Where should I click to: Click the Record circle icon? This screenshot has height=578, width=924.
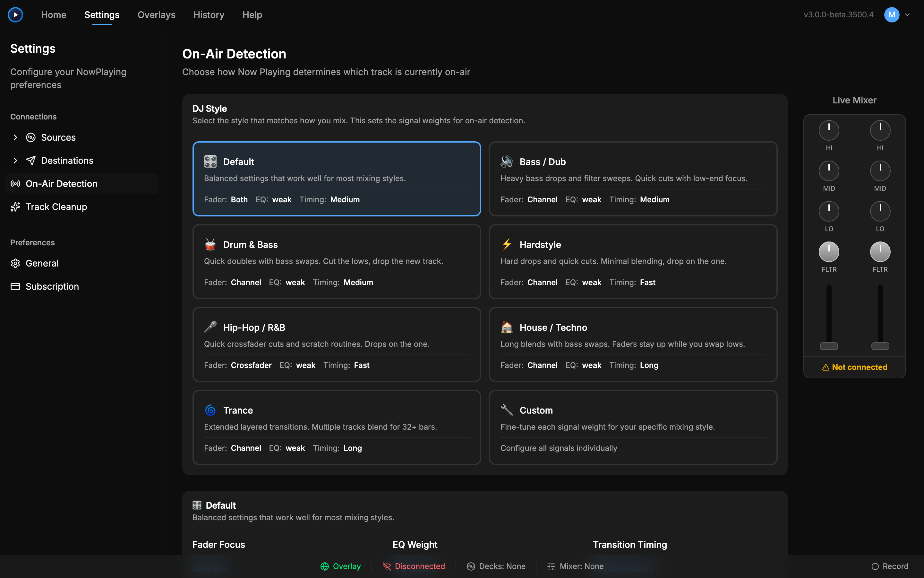[x=875, y=566]
